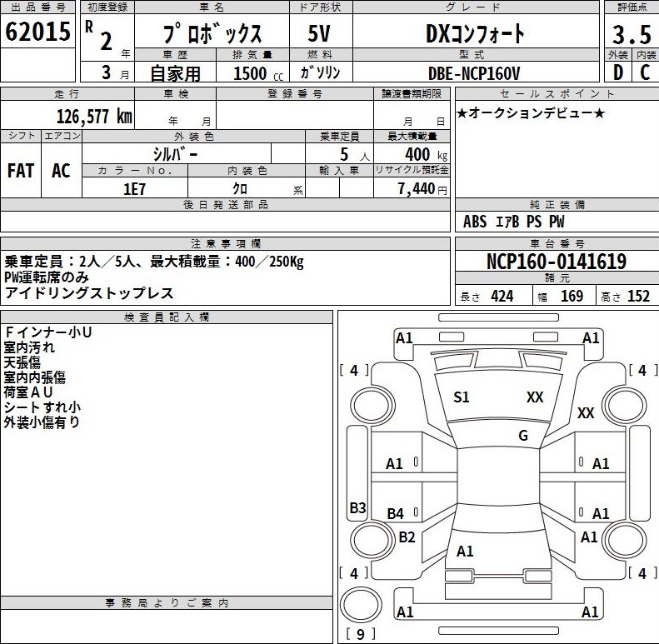Select the mileage 126,577 km
The height and width of the screenshot is (644, 659).
[95, 116]
